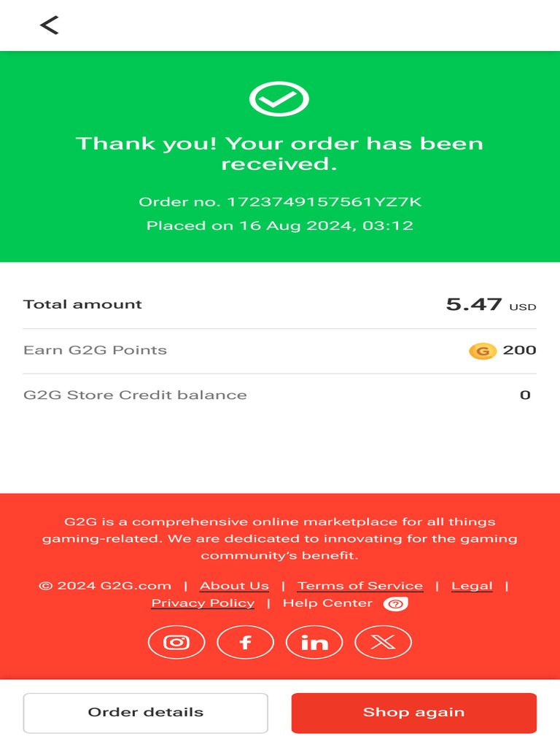Click the Help Center chat icon

click(395, 604)
